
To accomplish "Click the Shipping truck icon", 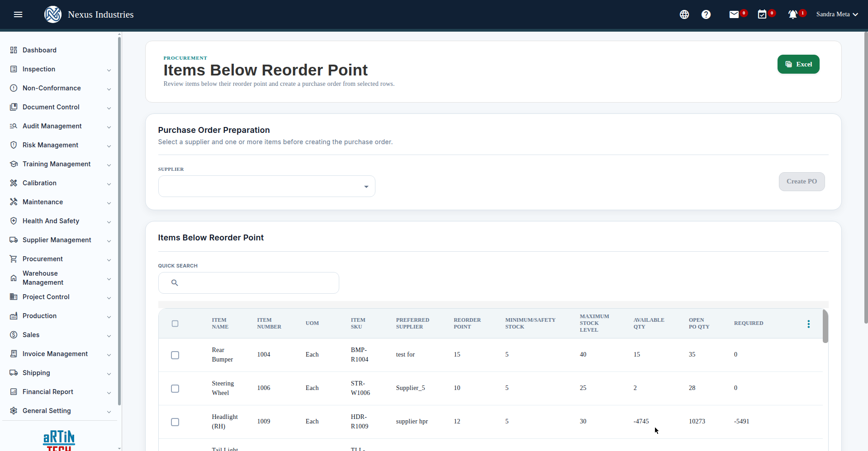I will pos(14,373).
